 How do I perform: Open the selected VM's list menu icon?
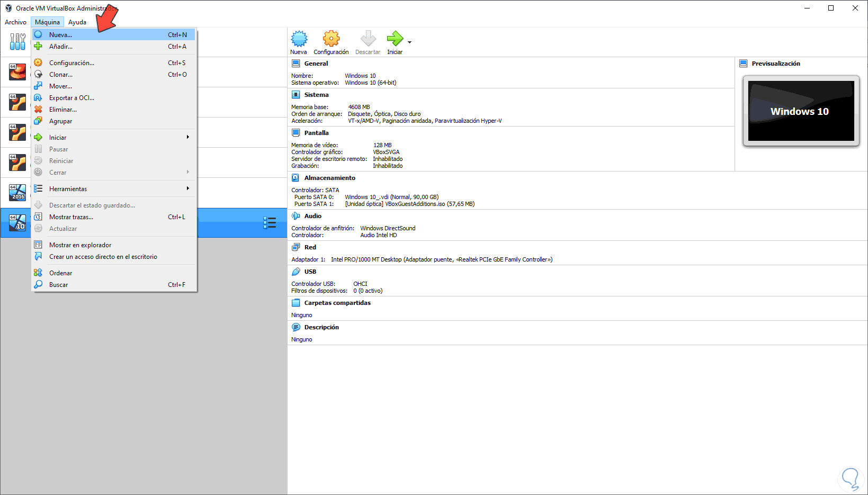[x=270, y=223]
